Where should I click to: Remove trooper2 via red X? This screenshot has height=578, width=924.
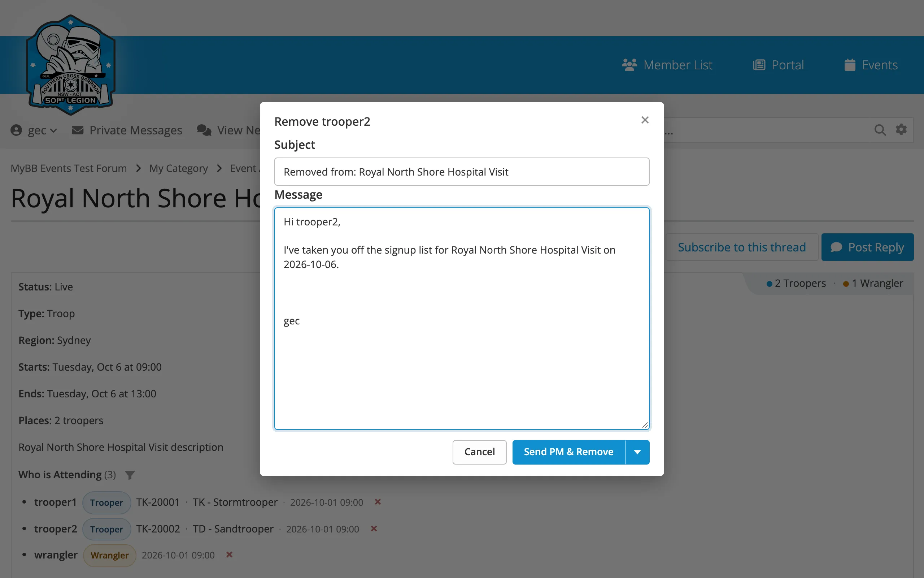pos(374,529)
